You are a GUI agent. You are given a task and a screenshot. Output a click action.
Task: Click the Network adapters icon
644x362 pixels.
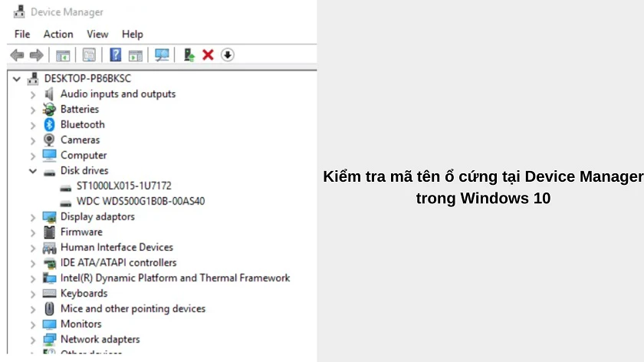49,340
